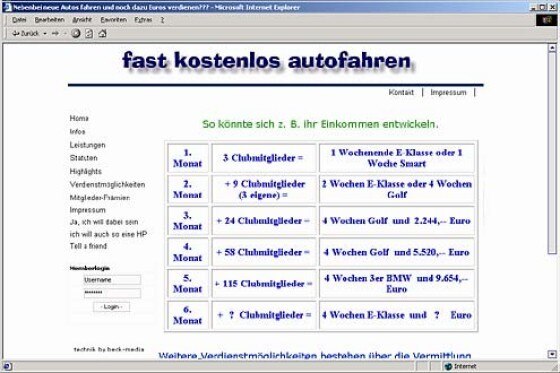Click the '4. Monat' table cell

click(x=188, y=252)
